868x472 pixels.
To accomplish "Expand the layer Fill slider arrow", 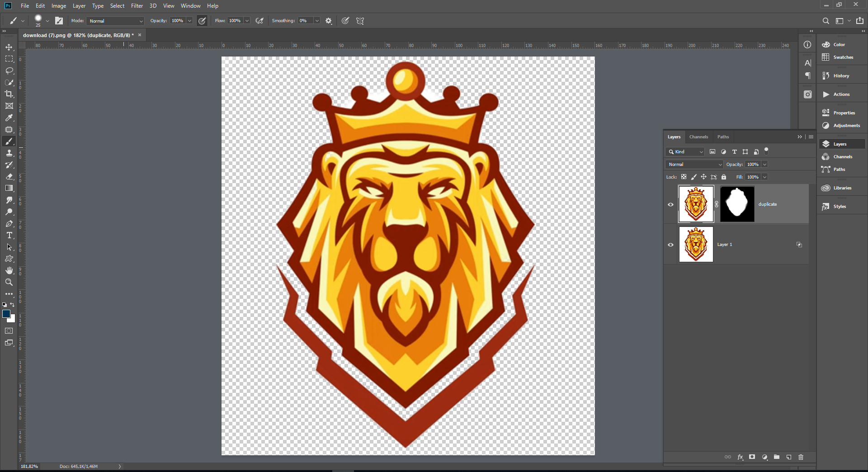I will (x=765, y=177).
